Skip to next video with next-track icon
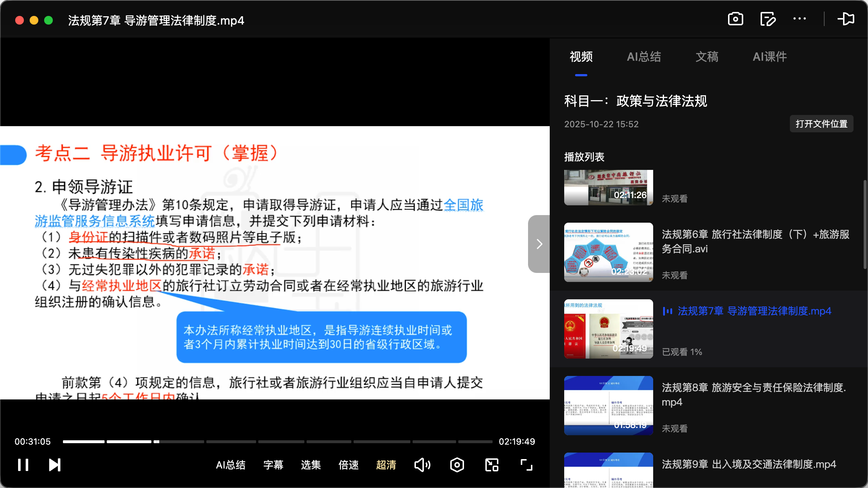The width and height of the screenshot is (868, 488). pos(54,465)
